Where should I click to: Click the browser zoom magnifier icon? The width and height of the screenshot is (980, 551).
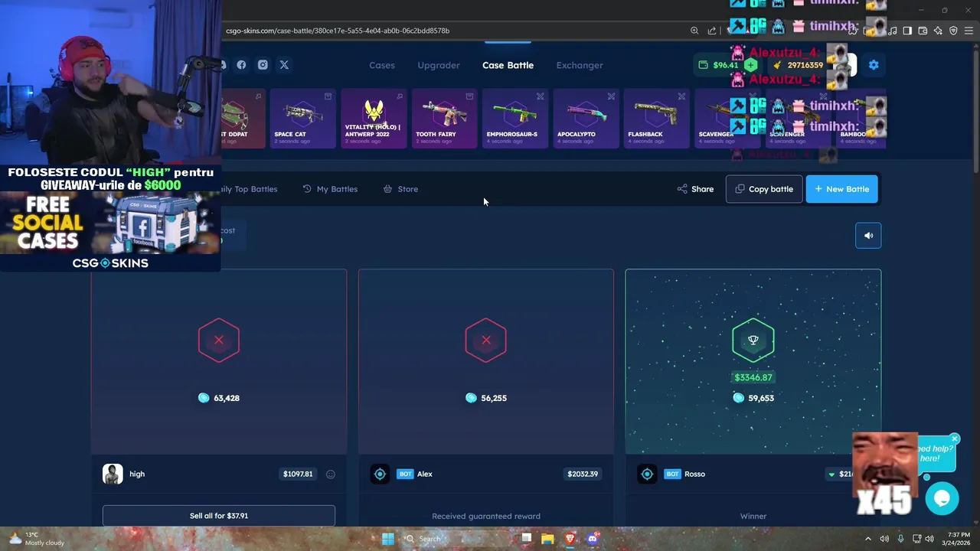(694, 31)
